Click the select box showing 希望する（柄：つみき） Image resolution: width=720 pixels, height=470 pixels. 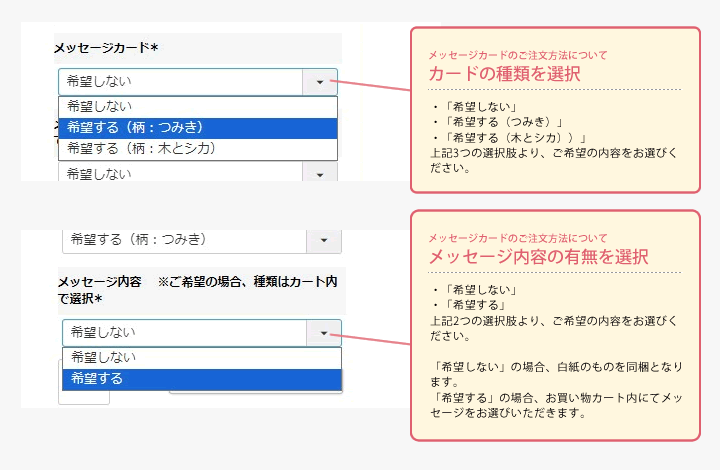coord(202,241)
